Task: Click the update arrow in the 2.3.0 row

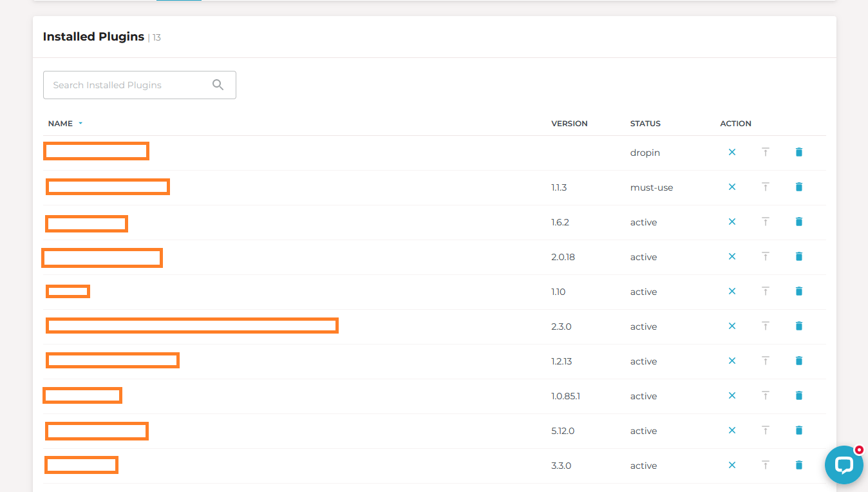Action: [x=766, y=326]
